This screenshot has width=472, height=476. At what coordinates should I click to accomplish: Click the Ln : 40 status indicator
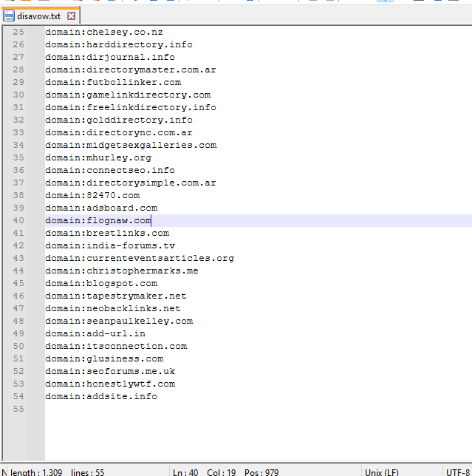click(x=185, y=472)
